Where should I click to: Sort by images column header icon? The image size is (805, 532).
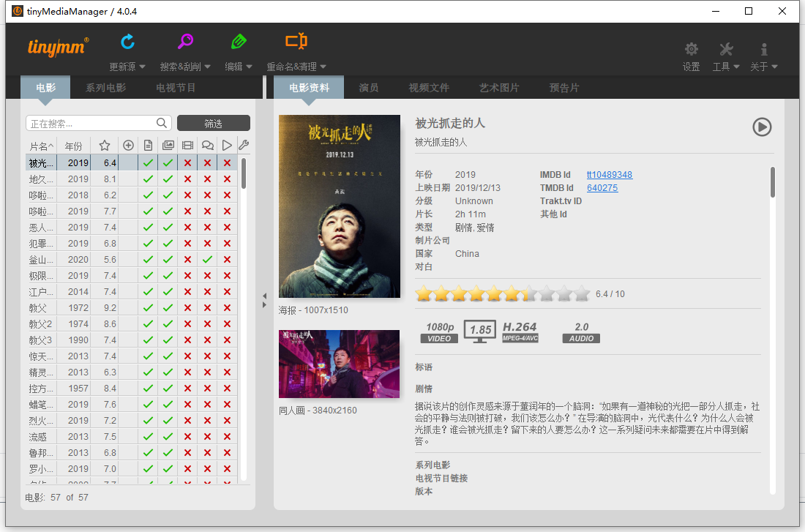(168, 146)
